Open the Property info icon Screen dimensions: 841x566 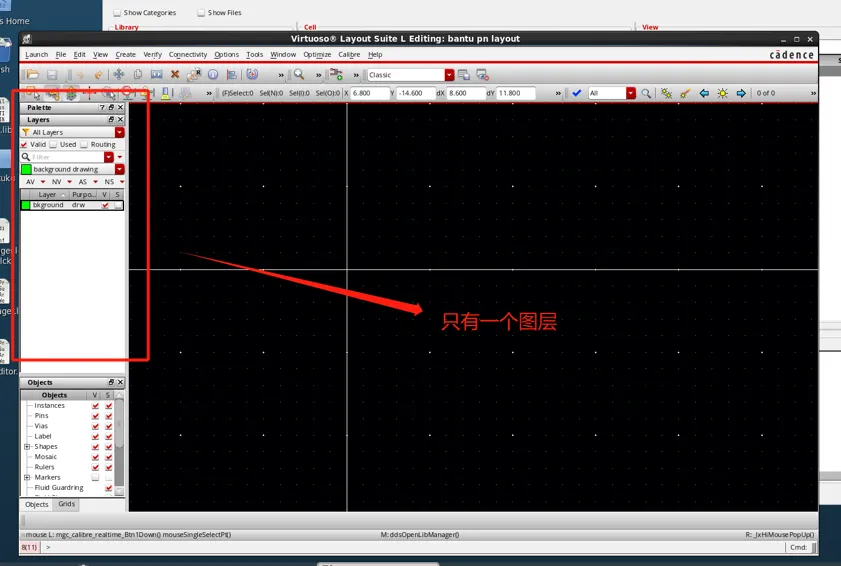click(213, 75)
